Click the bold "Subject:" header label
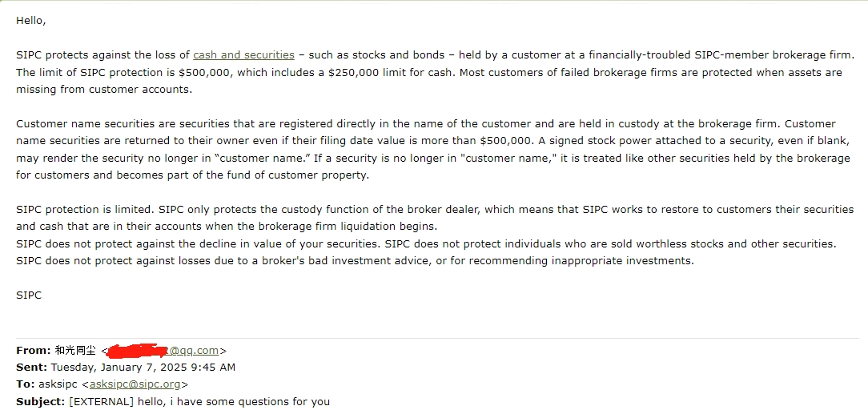Viewport: 868px width, 410px height. point(41,401)
